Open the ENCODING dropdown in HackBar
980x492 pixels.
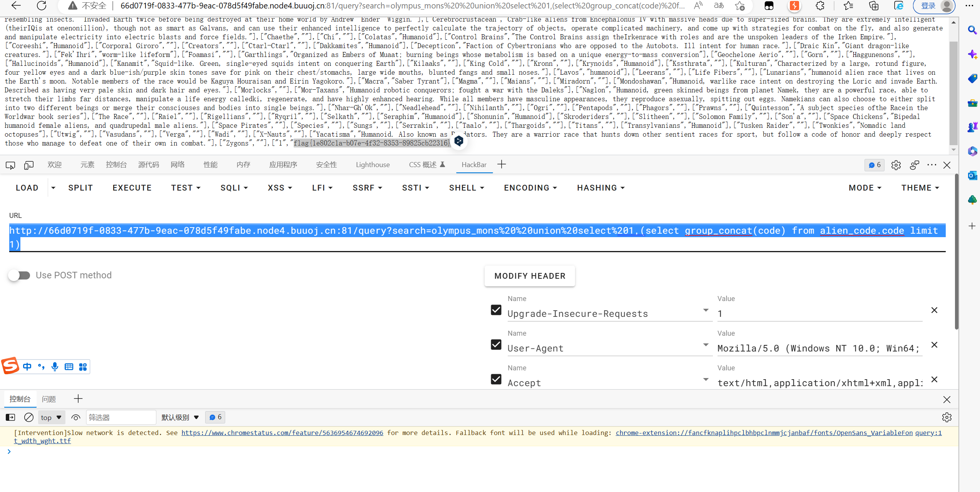click(x=530, y=188)
